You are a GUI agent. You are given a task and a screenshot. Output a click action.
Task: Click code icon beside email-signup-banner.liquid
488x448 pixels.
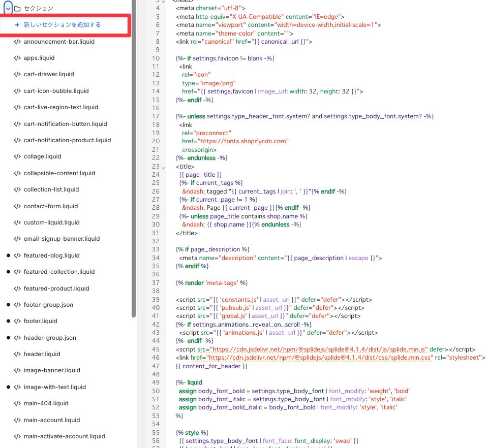17,239
